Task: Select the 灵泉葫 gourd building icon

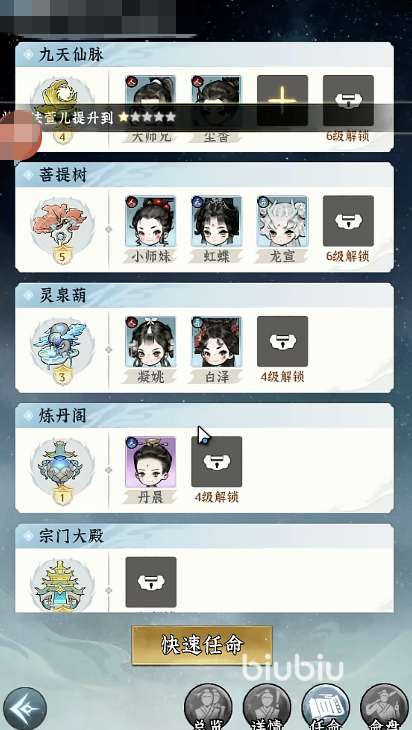Action: pos(62,350)
